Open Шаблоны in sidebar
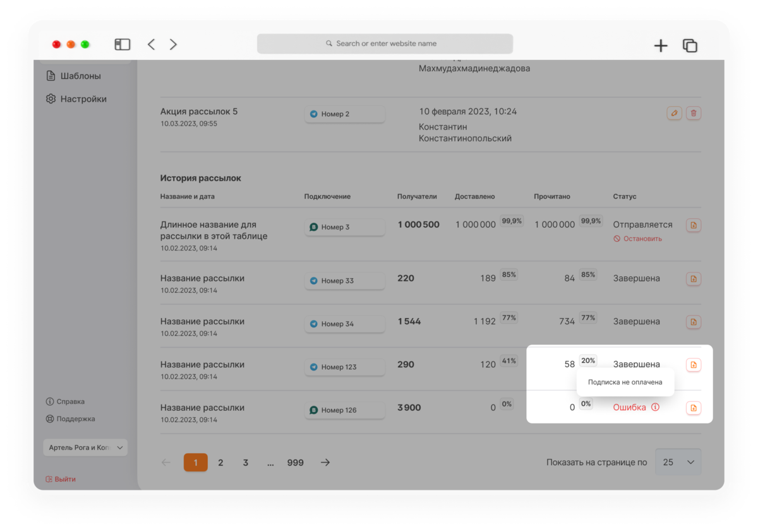Screen dimensions: 758x532 74,76
